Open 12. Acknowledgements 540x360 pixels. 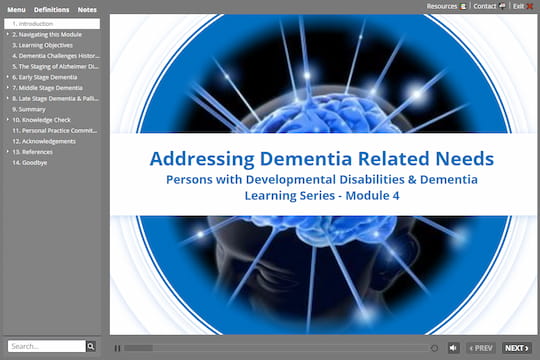coord(44,141)
